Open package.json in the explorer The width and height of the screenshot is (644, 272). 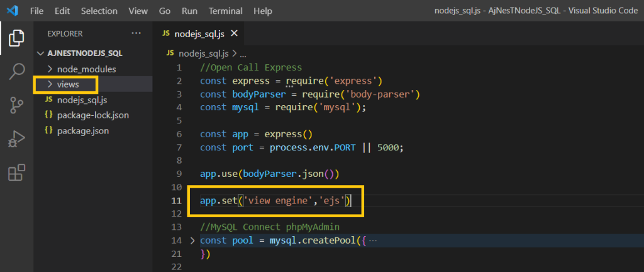click(82, 131)
